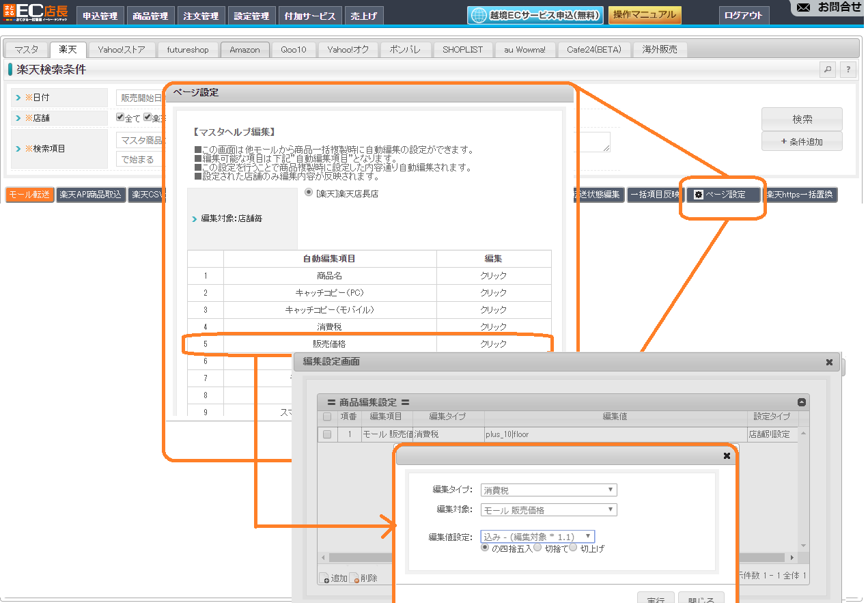Open the で始まる condition dropdown
The width and height of the screenshot is (868, 603).
pyautogui.click(x=141, y=159)
